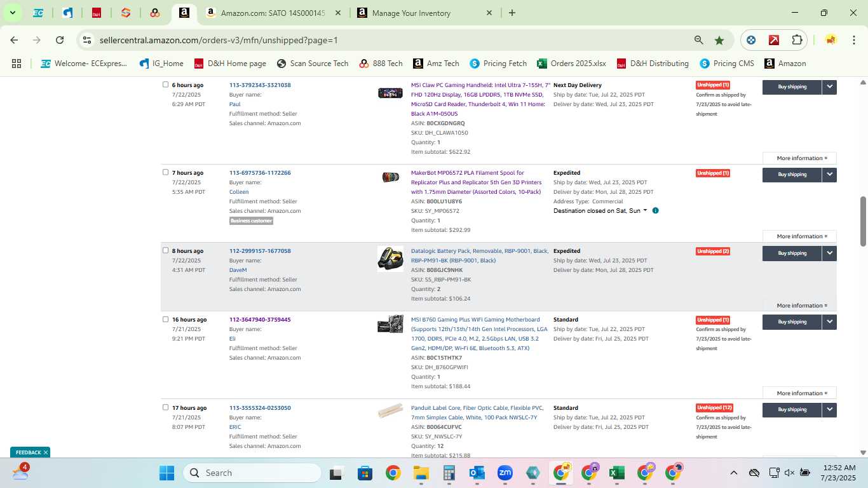Screen dimensions: 868x488
Task: Expand Buy shipping arrow for MSI Claw order
Action: pyautogui.click(x=829, y=86)
